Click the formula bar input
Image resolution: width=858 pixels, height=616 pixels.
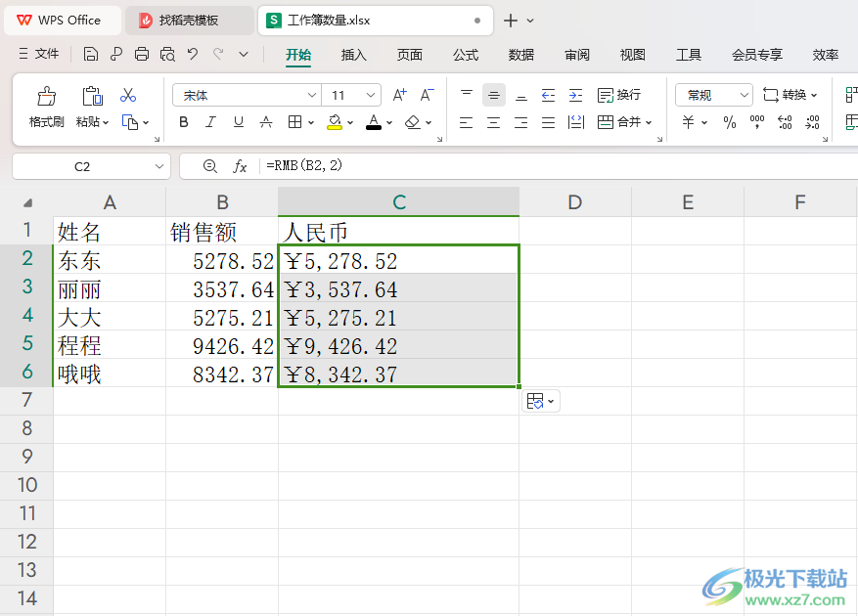(x=558, y=166)
